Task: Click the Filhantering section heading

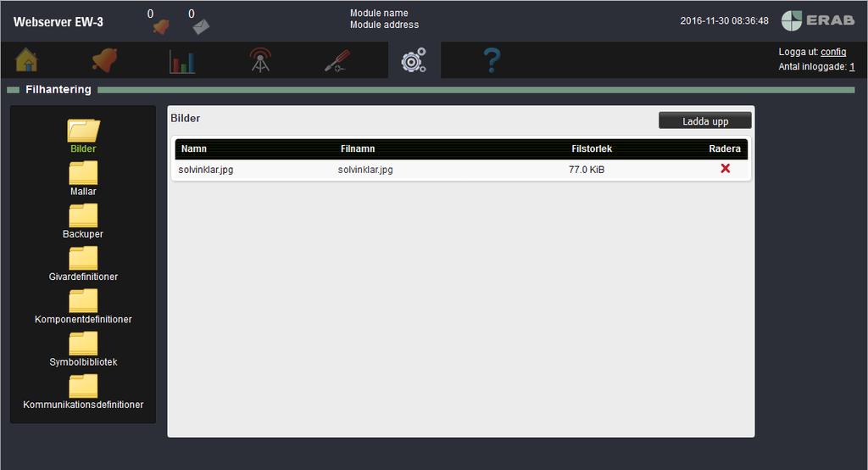Action: (x=58, y=89)
